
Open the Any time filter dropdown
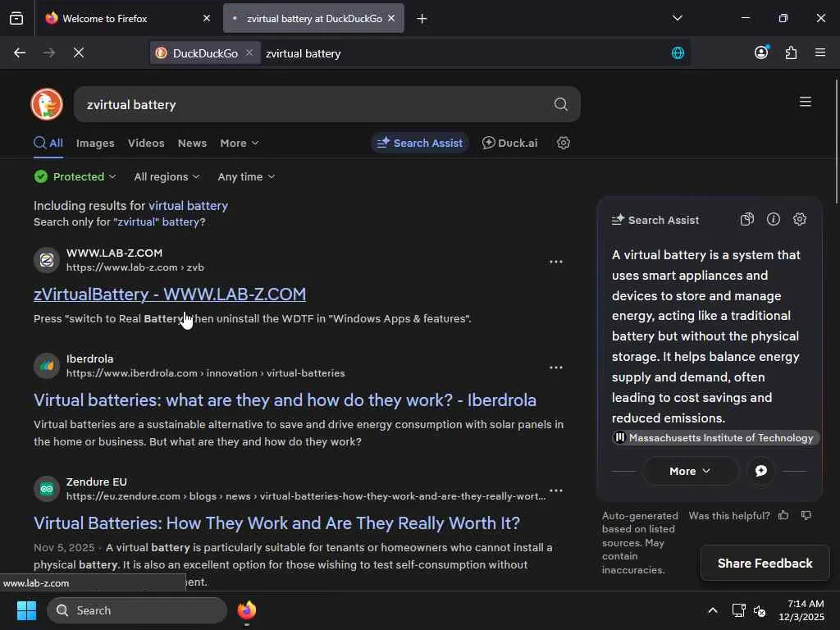coord(246,177)
